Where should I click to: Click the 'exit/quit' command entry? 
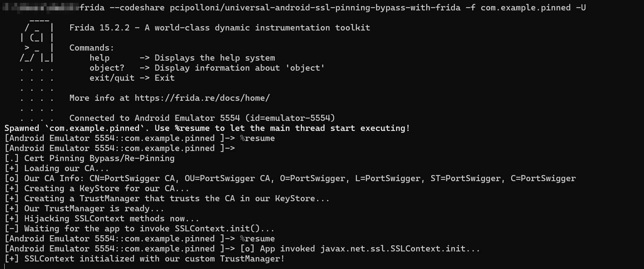pos(112,78)
